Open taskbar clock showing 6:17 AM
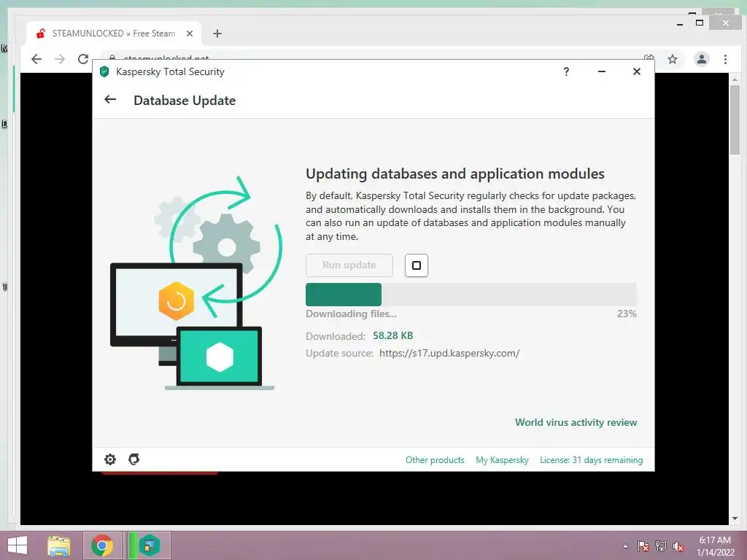This screenshot has width=747, height=560. pyautogui.click(x=715, y=546)
